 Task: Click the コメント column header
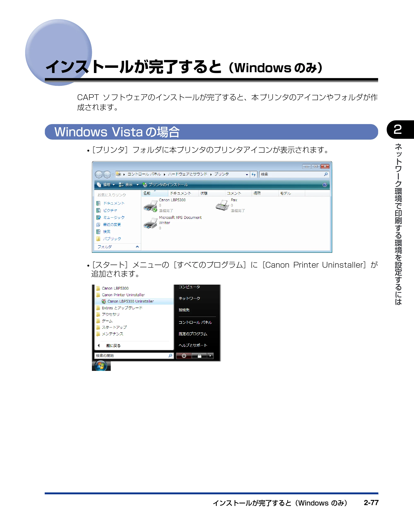(238, 193)
